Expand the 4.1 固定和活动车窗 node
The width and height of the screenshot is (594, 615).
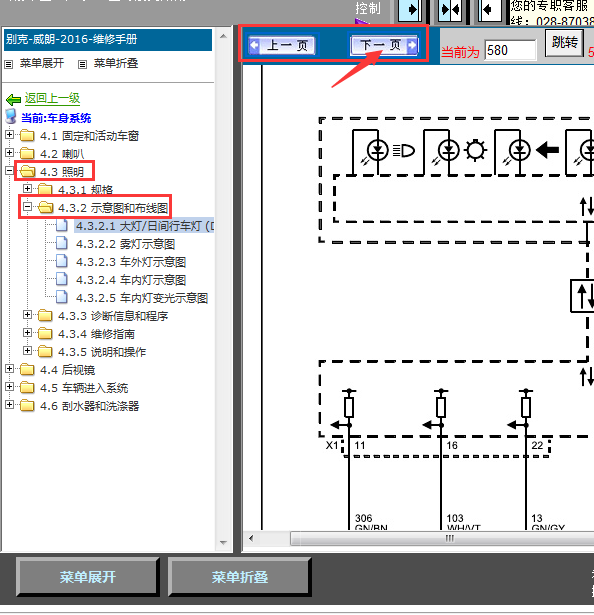click(x=9, y=135)
